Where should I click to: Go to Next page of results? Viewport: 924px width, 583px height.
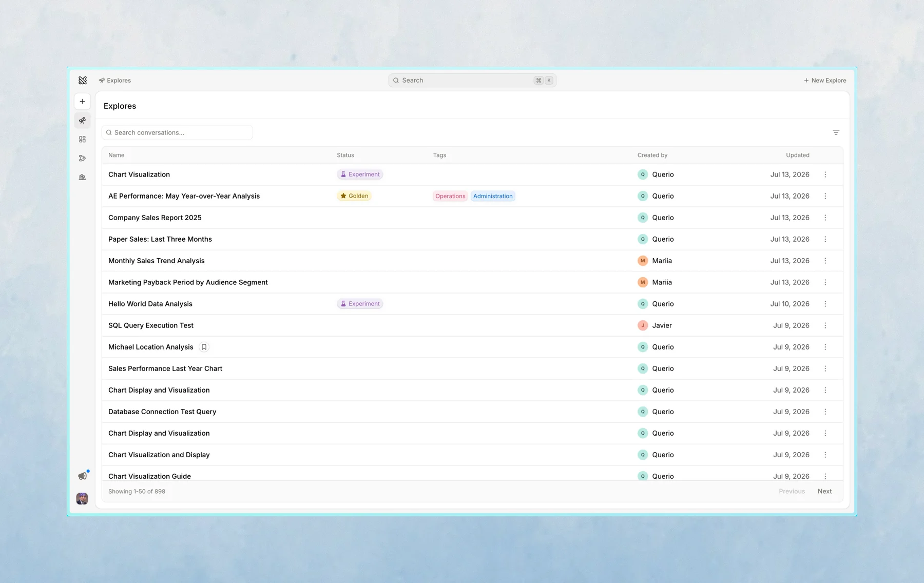[x=824, y=491]
